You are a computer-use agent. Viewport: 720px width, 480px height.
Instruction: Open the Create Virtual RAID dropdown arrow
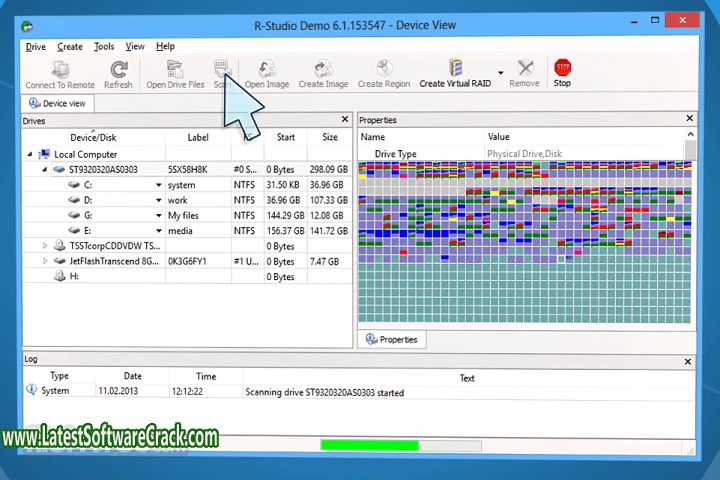(500, 84)
